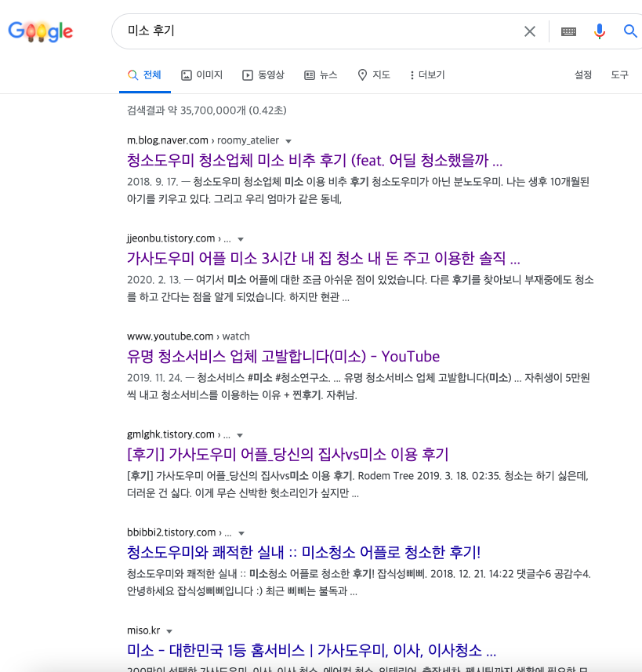Viewport: 642px width, 672px height.
Task: Click the Google logo
Action: tap(41, 31)
